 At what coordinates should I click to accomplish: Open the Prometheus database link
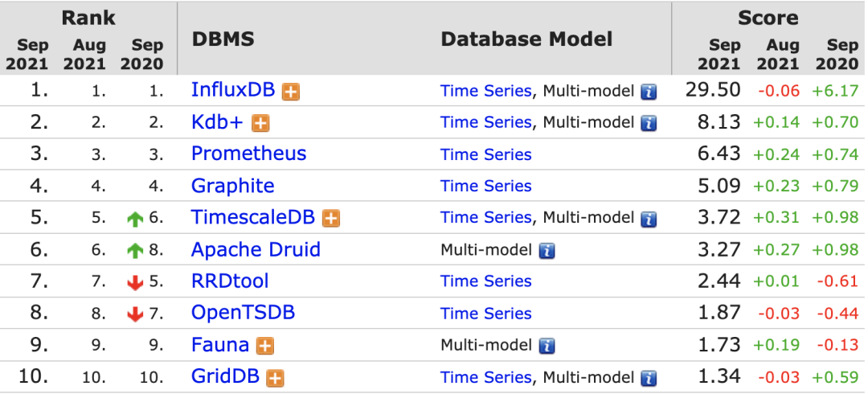[248, 154]
